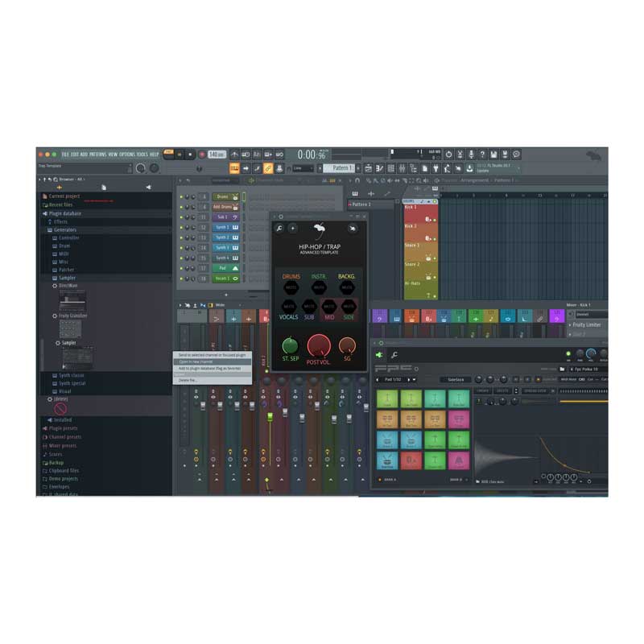
Task: Toggle SIDE mute hexagon in template
Action: click(x=349, y=307)
